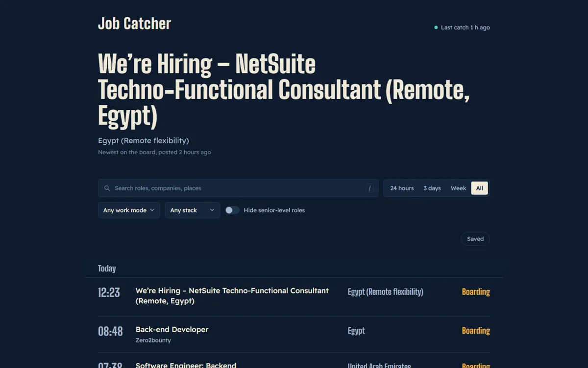
Task: Select the All time filter
Action: (479, 188)
